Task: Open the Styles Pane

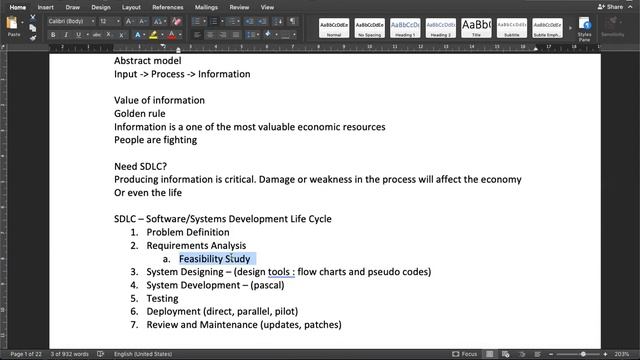Action: 584,29
